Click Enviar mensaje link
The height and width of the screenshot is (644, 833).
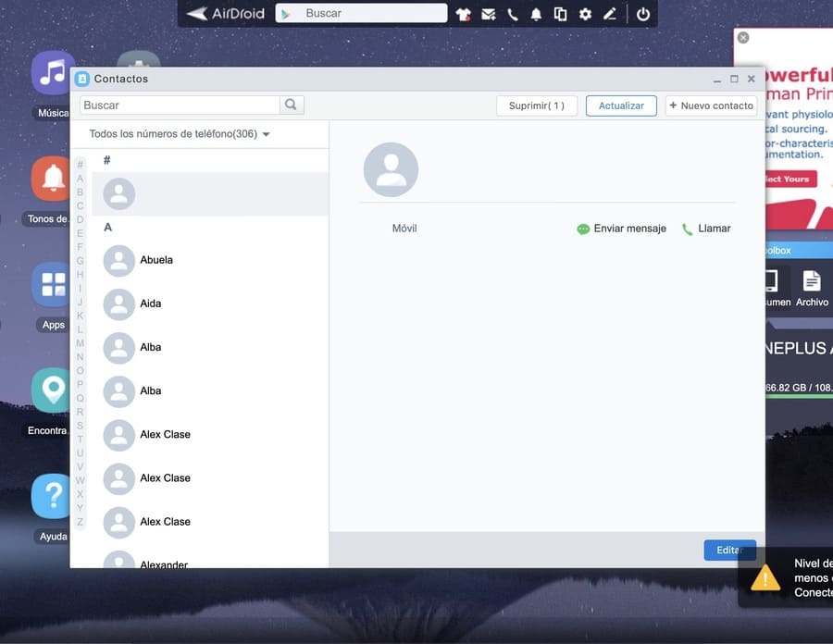click(629, 229)
